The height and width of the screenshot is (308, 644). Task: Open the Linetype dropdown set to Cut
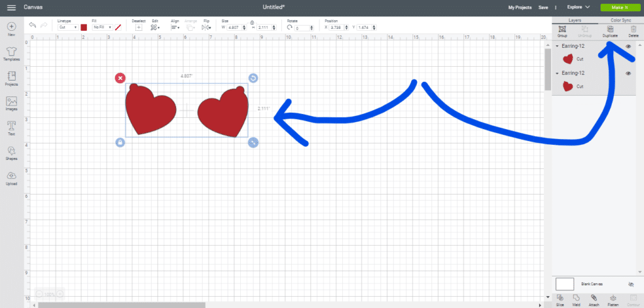(x=67, y=28)
